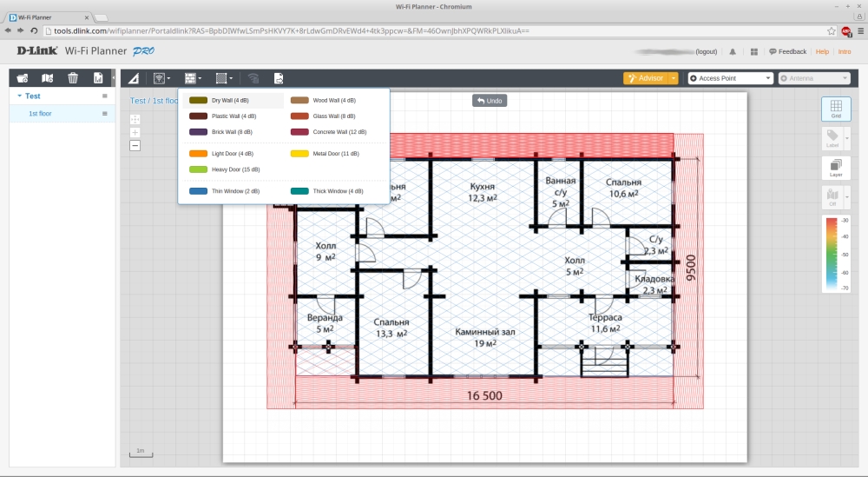Open the Access Point dropdown
Image resolution: width=868 pixels, height=477 pixels.
coord(730,78)
